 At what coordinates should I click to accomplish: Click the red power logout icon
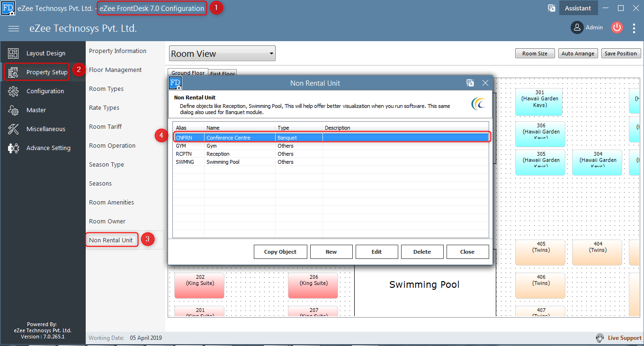(617, 27)
